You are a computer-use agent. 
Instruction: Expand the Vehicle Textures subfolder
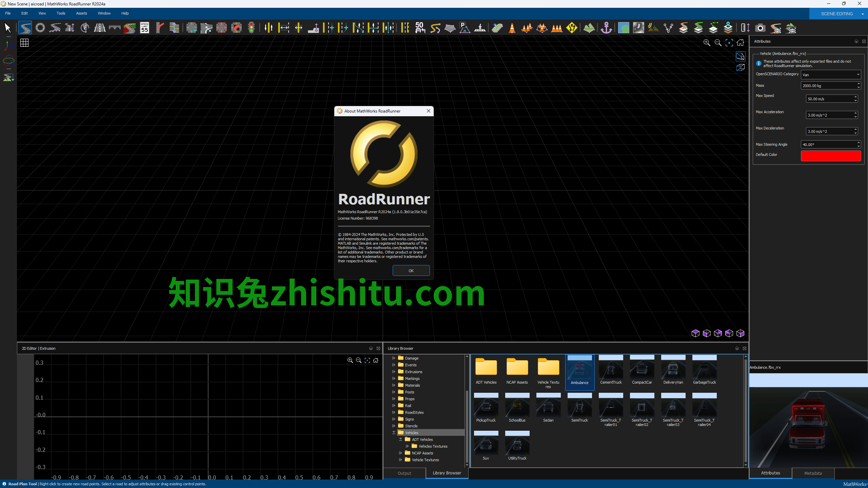tap(400, 460)
